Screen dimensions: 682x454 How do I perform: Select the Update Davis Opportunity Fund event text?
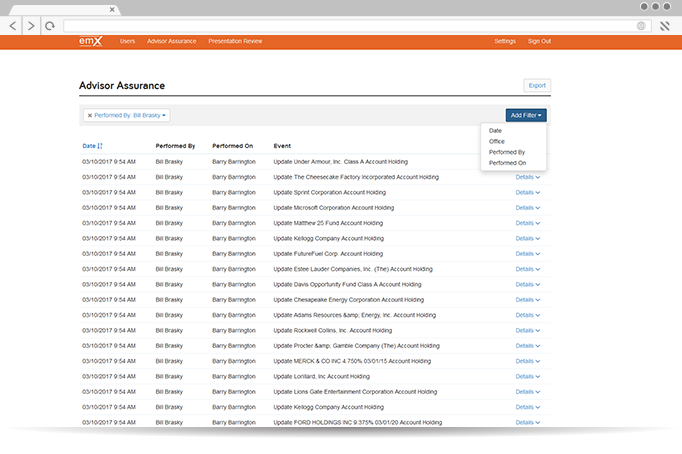click(x=348, y=284)
